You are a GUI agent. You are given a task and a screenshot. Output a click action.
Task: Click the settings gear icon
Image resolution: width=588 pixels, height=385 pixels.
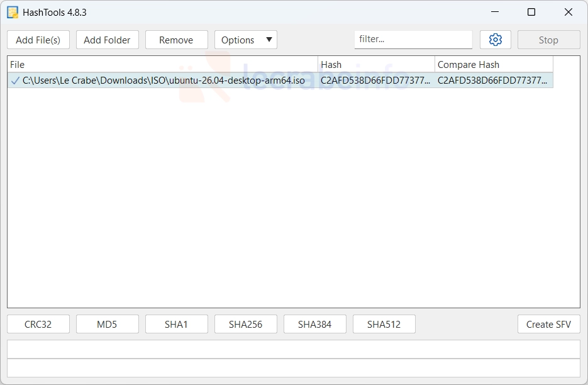click(495, 40)
